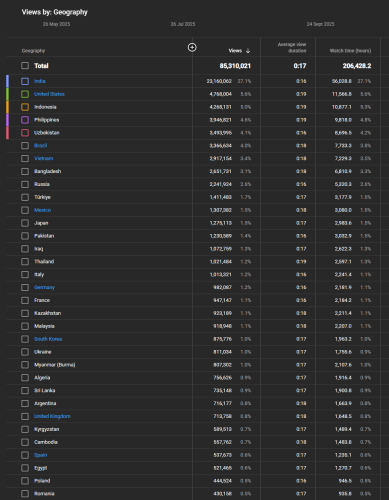Click the Views by: Geography heading
Image resolution: width=389 pixels, height=500 pixels.
pyautogui.click(x=55, y=12)
